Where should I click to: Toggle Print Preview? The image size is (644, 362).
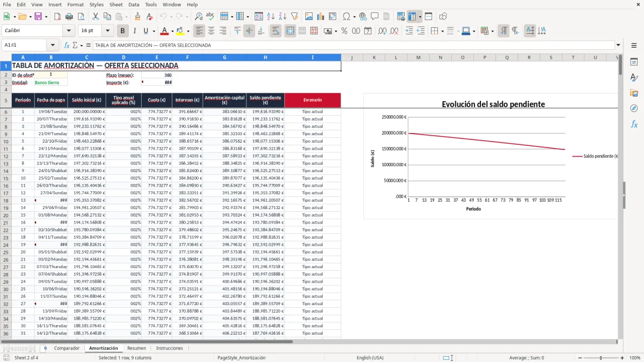[82, 17]
